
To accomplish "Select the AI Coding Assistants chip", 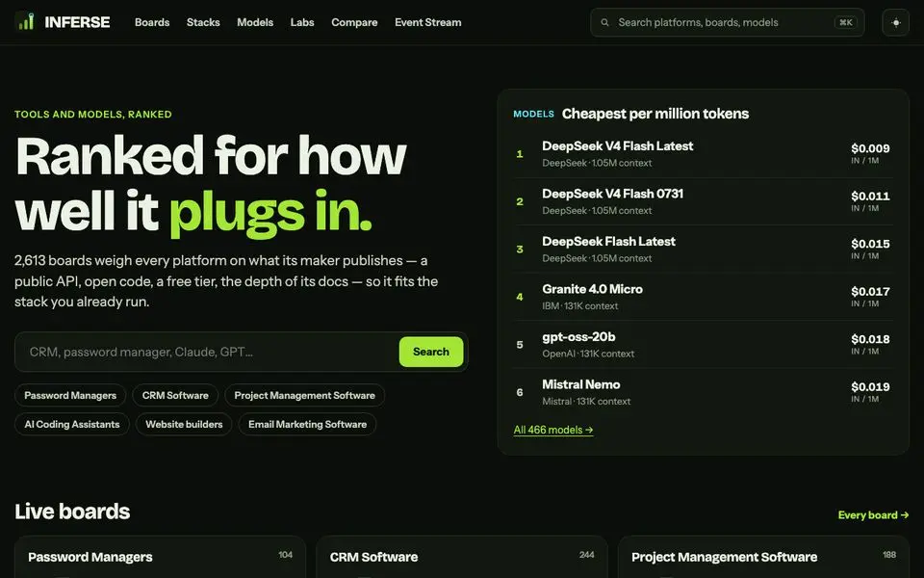I will (x=72, y=424).
